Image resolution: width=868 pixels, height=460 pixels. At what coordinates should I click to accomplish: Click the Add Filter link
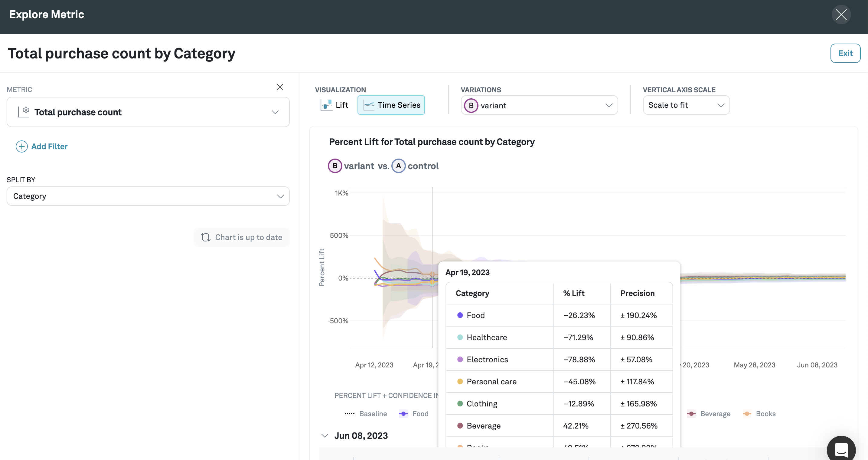[49, 146]
